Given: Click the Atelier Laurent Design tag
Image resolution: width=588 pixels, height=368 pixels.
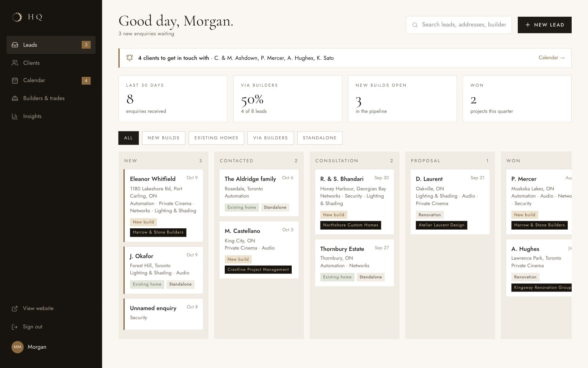Looking at the screenshot, I should coord(441,225).
